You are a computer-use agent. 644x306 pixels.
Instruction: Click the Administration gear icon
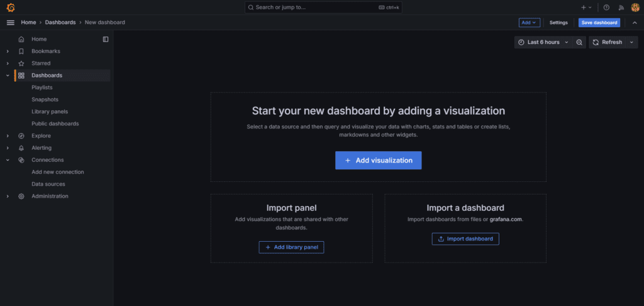click(21, 196)
